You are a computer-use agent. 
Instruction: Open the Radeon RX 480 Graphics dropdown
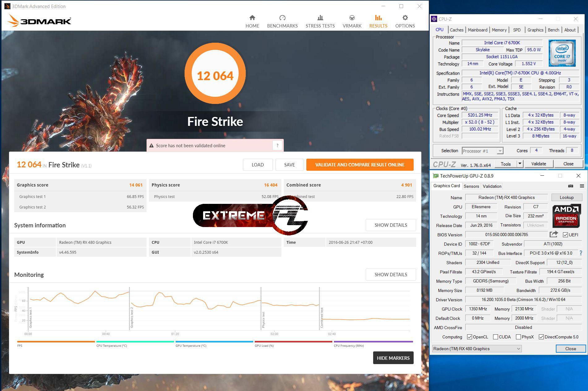click(477, 349)
